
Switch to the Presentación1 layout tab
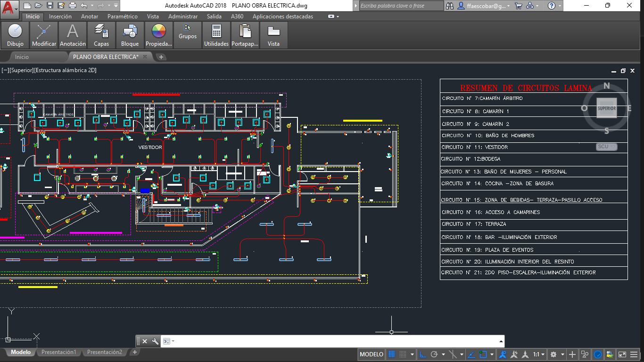click(58, 352)
